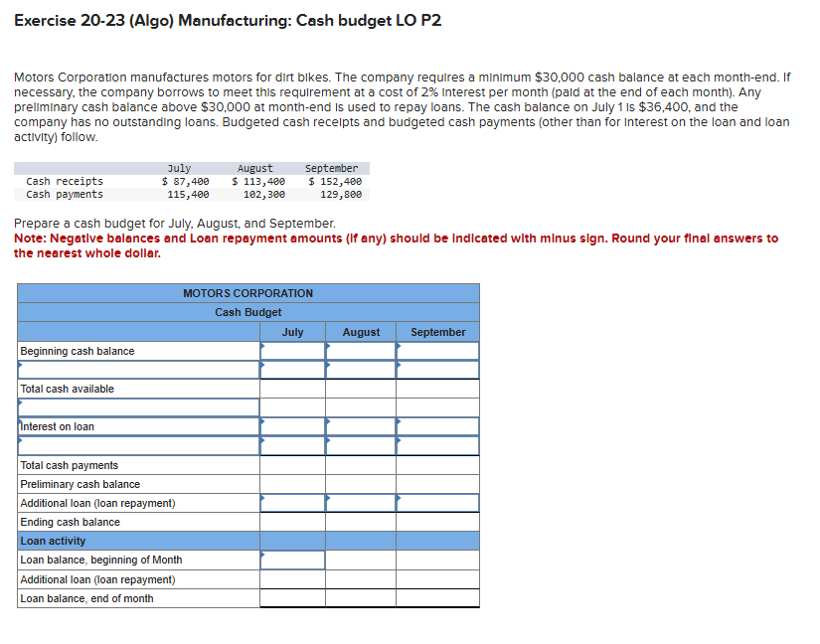Select September cell in row below Interest on loan
Viewport: 820px width, 644px height.
pos(437,446)
